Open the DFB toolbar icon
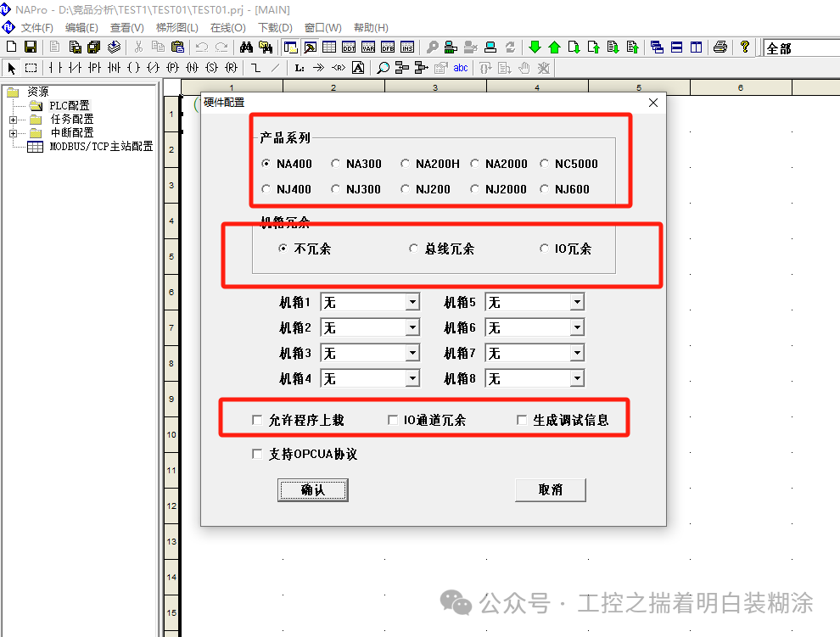 [x=387, y=47]
